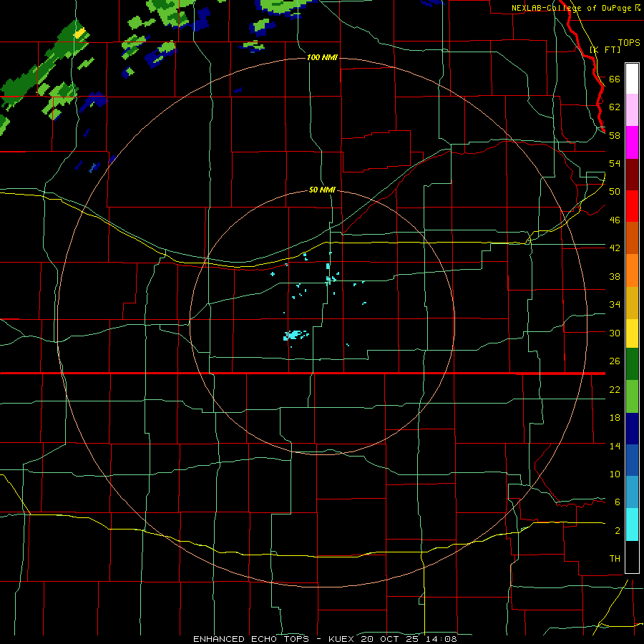Click the light pink swatch between 62 and 58
This screenshot has height=644, width=644.
(632, 110)
